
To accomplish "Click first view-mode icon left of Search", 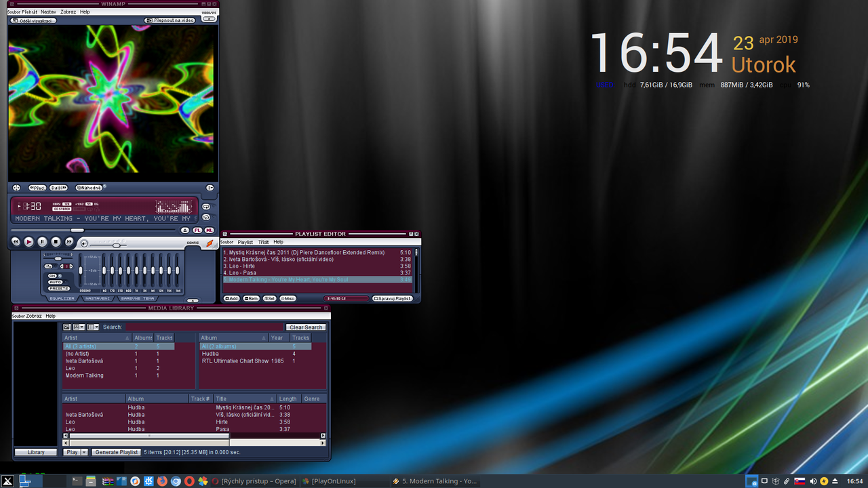I will click(67, 327).
